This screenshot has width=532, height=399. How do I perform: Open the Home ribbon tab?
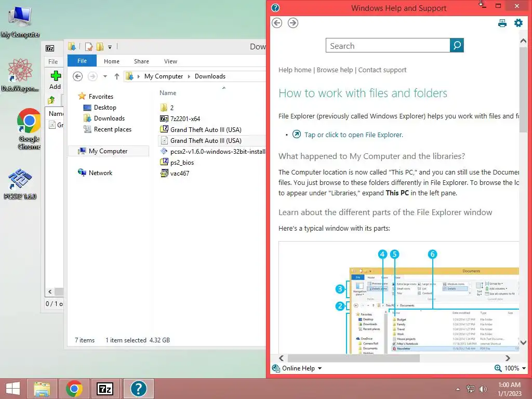(x=112, y=61)
